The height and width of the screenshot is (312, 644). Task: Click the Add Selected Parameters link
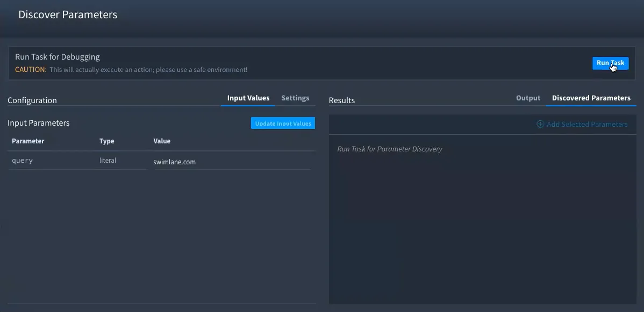(582, 124)
